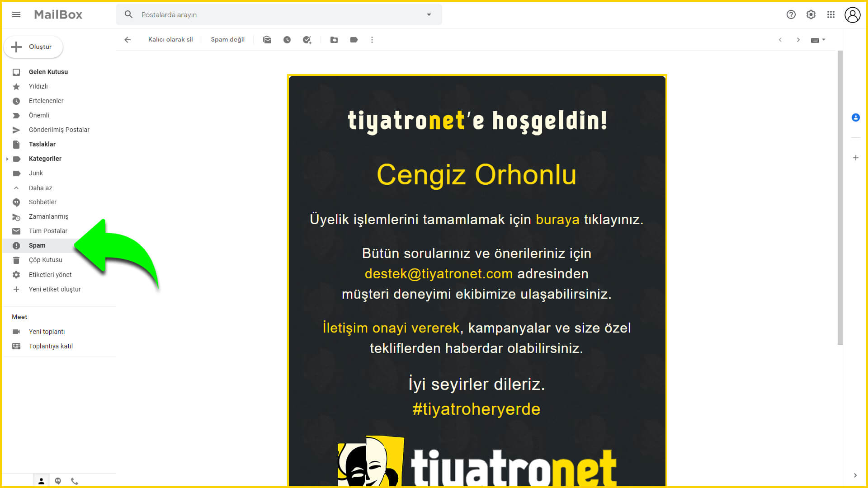868x488 pixels.
Task: Open the Contacts side panel icon
Action: point(855,117)
